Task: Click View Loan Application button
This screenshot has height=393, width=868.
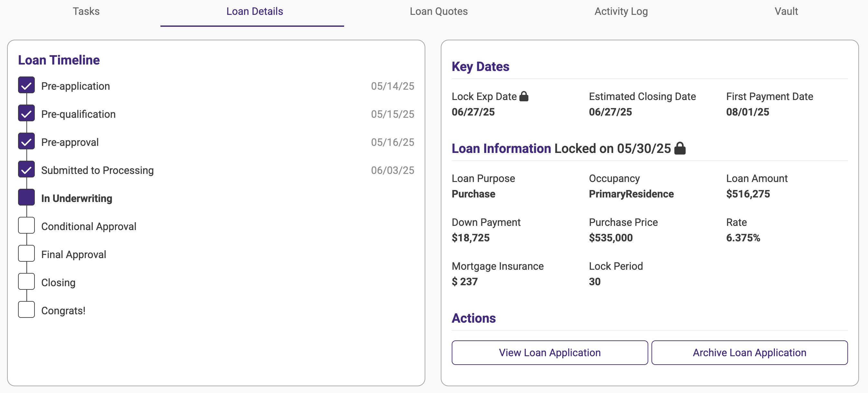Action: (x=549, y=353)
